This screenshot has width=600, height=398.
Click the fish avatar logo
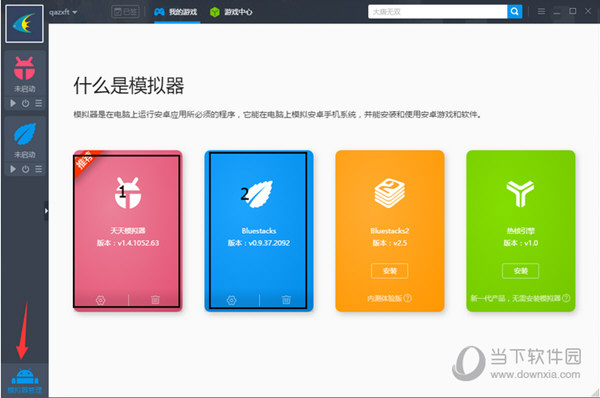[x=24, y=23]
